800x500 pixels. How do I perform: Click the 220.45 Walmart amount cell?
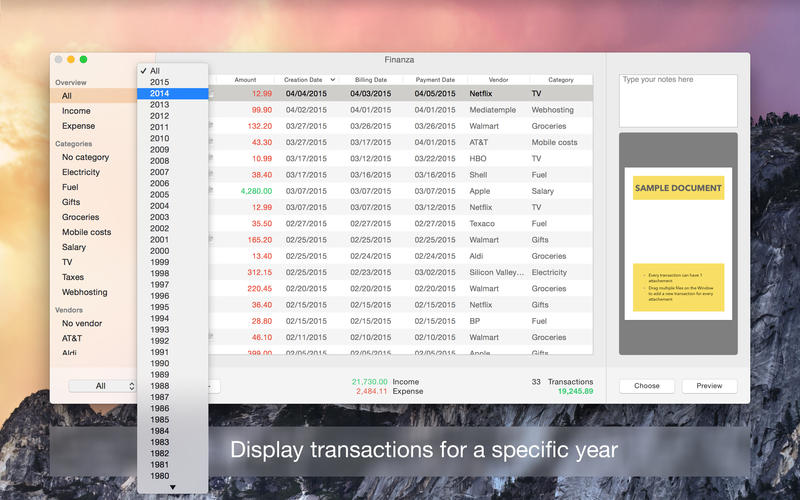pos(260,289)
